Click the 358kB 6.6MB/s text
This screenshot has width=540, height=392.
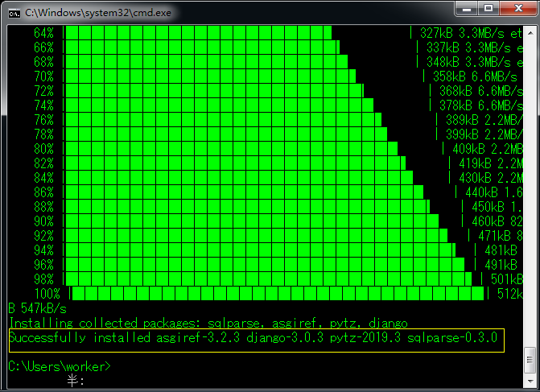tap(476, 76)
